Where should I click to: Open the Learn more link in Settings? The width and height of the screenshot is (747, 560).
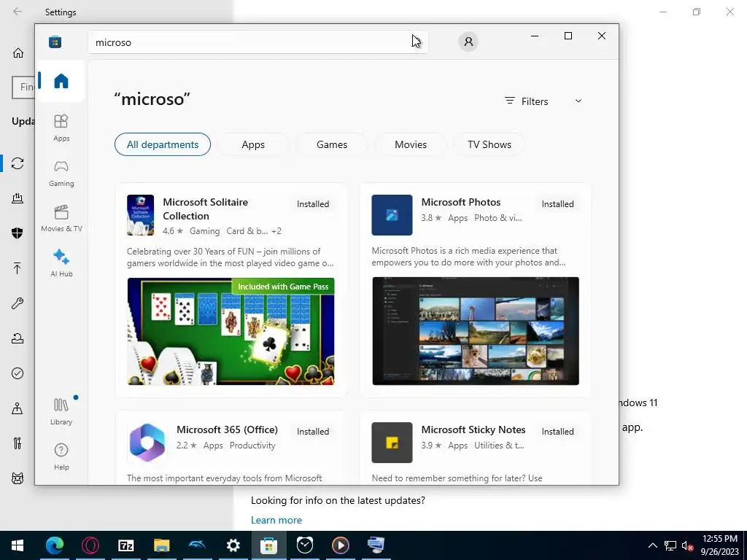(x=276, y=520)
